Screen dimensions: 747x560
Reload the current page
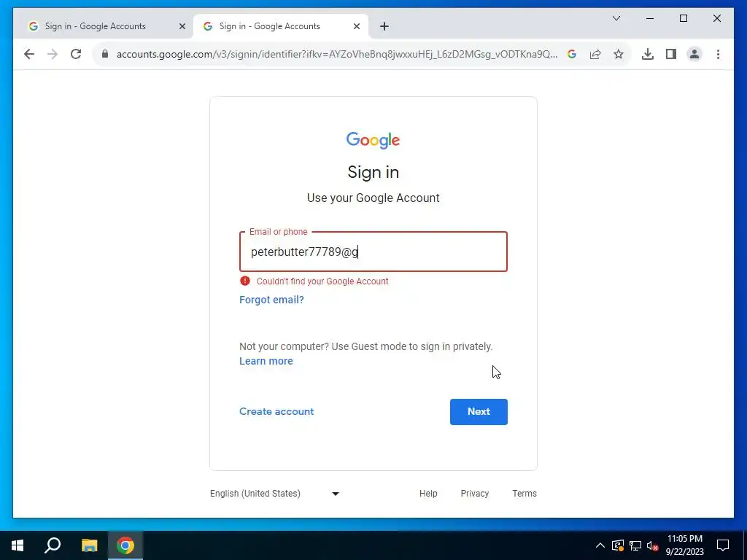point(76,54)
